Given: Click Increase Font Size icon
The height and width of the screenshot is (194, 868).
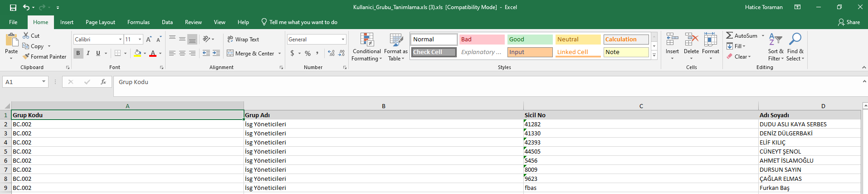Looking at the screenshot, I should [x=149, y=40].
